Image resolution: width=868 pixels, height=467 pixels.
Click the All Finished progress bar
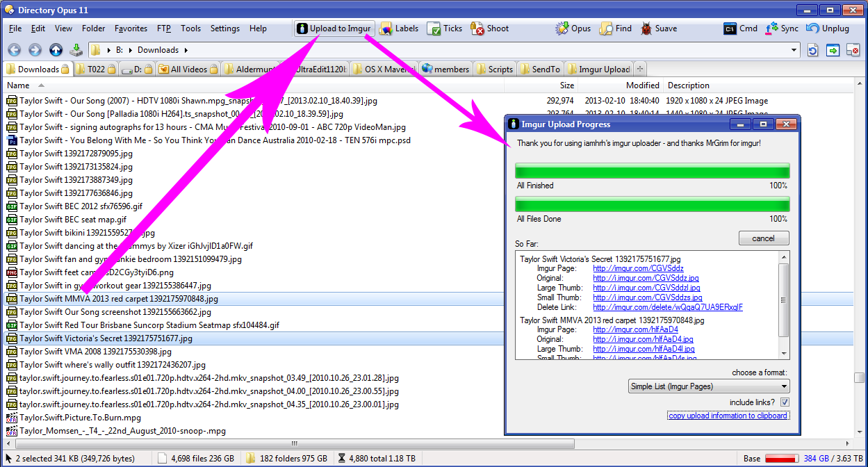pyautogui.click(x=652, y=171)
